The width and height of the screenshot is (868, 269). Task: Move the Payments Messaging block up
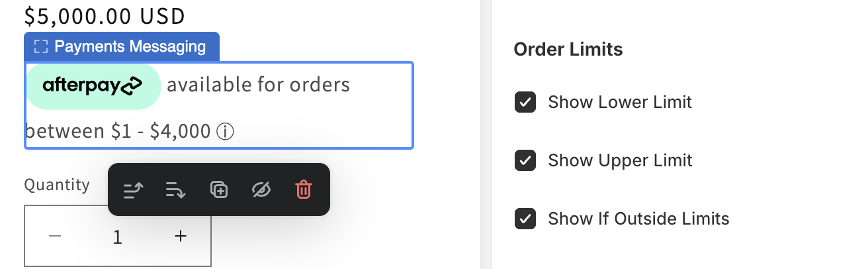pos(134,190)
